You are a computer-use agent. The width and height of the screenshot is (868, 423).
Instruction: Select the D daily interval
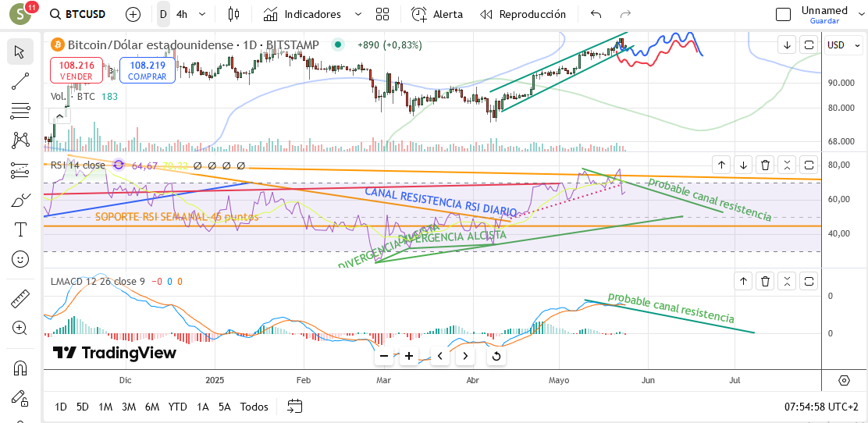163,14
